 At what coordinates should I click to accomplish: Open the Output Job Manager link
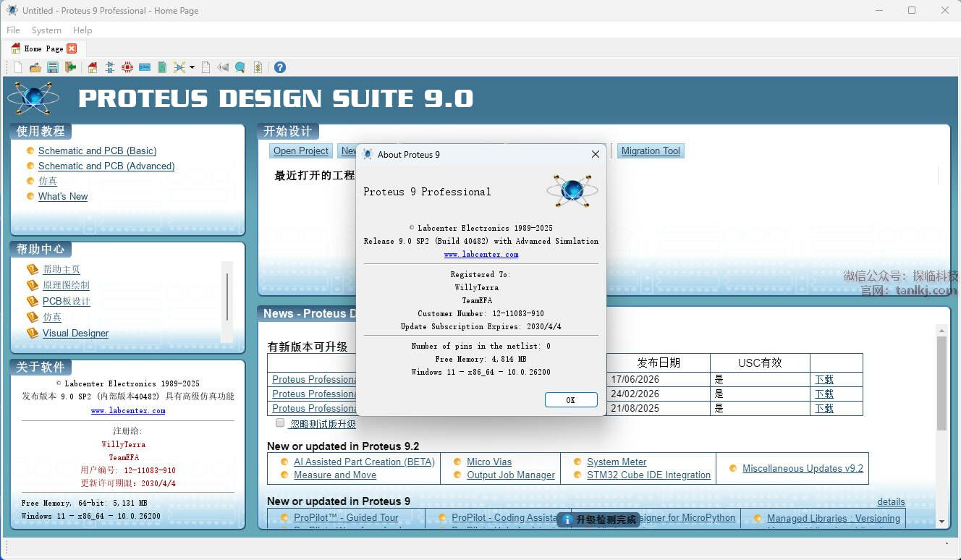coord(511,475)
